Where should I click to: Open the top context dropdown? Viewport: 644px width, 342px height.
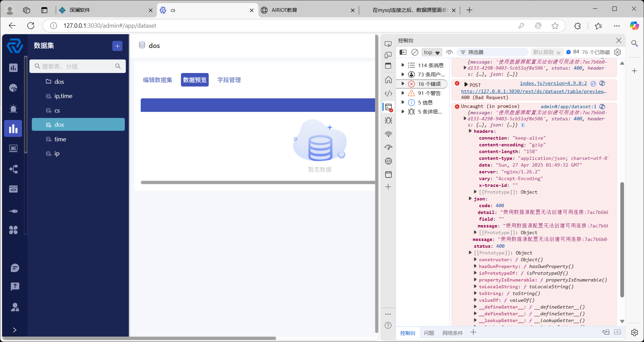point(432,52)
